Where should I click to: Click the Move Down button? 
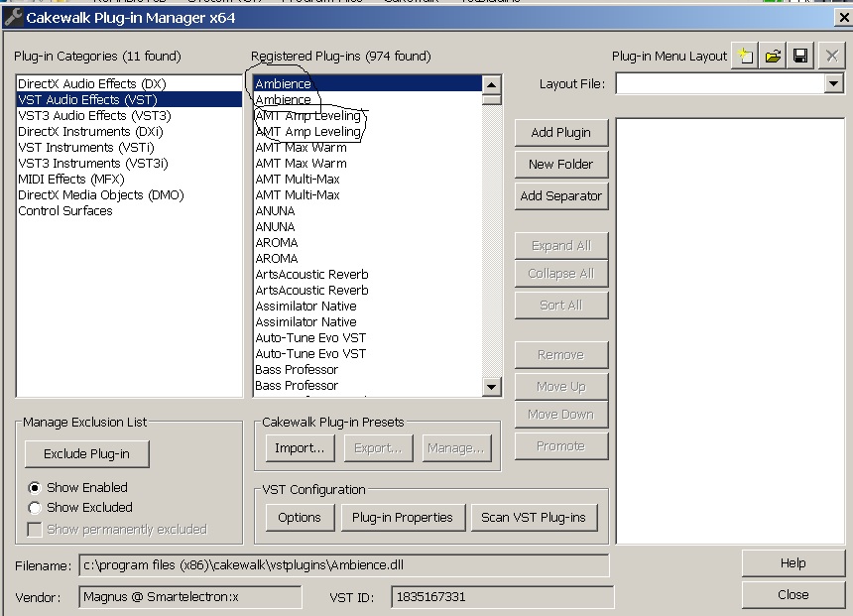coord(560,415)
